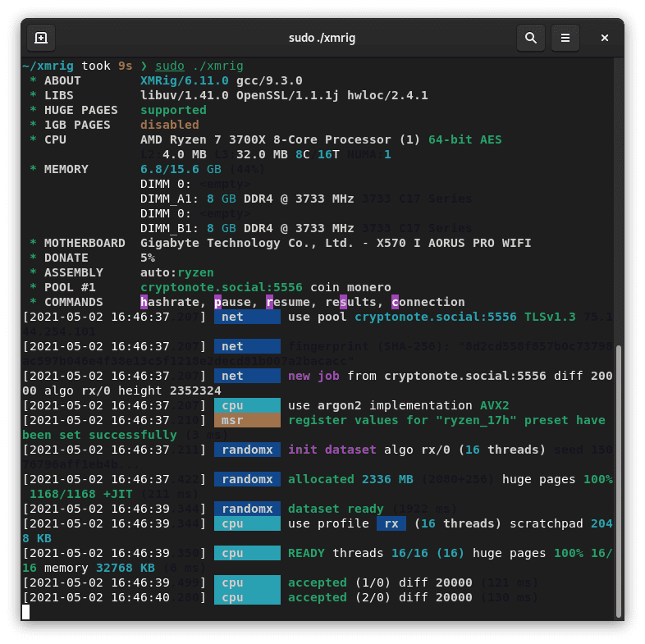This screenshot has width=645, height=644.
Task: Click the "init dataset" log text
Action: 332,450
